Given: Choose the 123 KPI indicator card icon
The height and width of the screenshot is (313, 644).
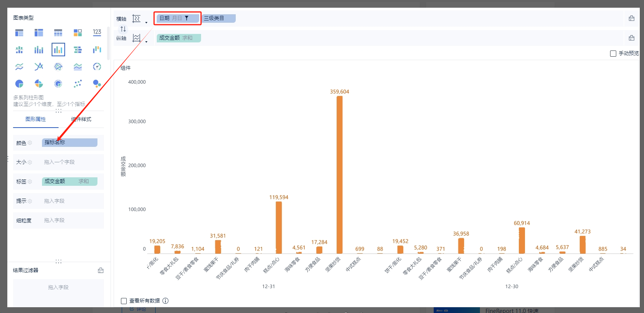Looking at the screenshot, I should (97, 33).
